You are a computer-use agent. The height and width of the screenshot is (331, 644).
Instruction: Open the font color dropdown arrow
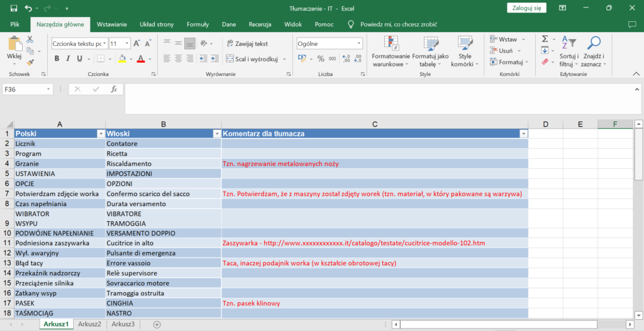(150, 58)
